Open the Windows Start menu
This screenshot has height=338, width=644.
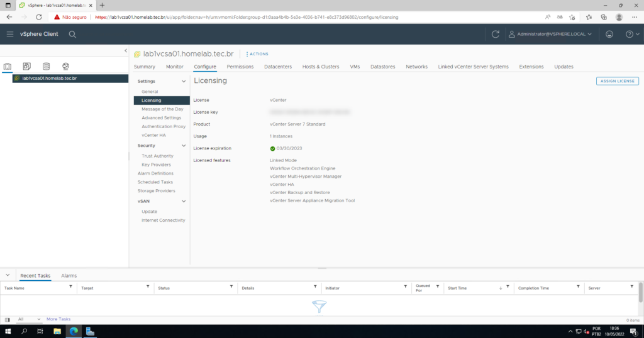[8, 332]
